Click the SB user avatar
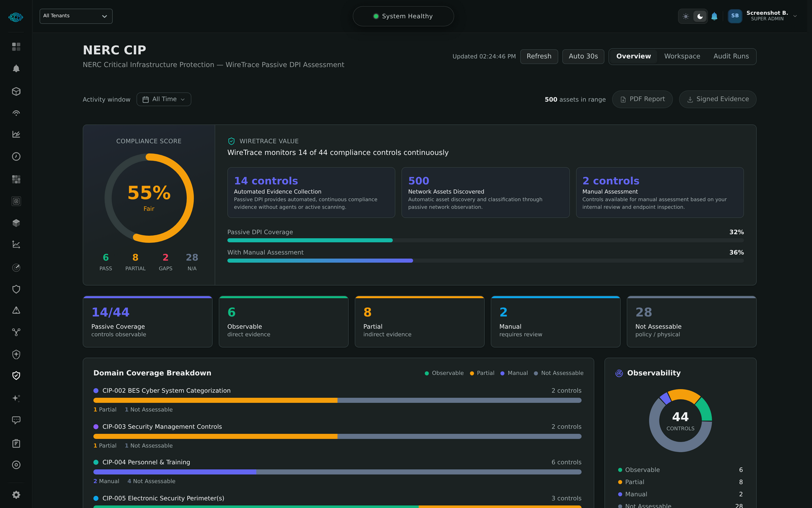Screen dimensions: 812x508 [x=735, y=16]
